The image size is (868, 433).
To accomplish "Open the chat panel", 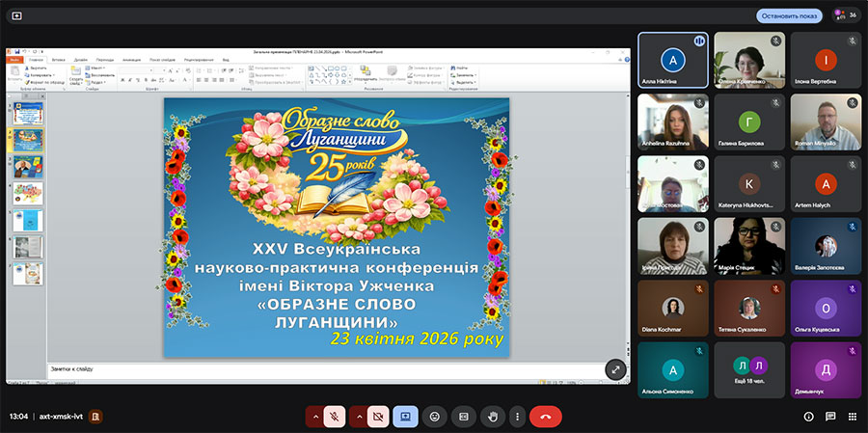I will point(830,417).
